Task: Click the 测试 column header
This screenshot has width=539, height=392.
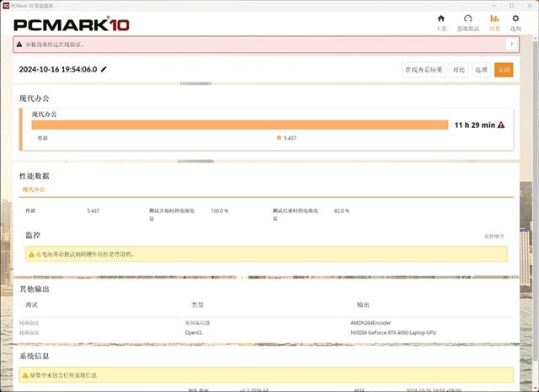Action: click(32, 305)
